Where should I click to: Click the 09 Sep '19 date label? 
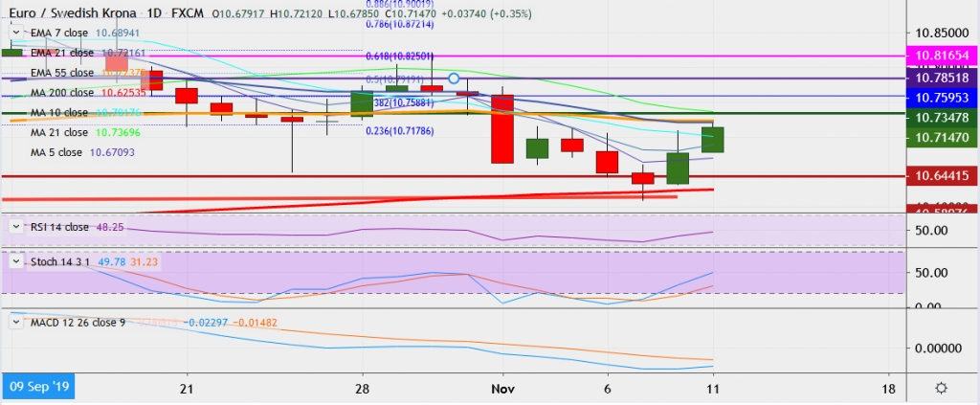point(37,387)
